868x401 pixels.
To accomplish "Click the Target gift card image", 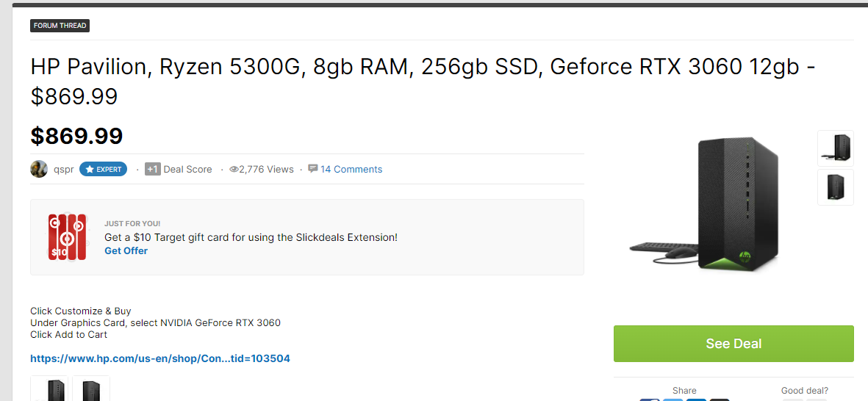I will [x=67, y=237].
